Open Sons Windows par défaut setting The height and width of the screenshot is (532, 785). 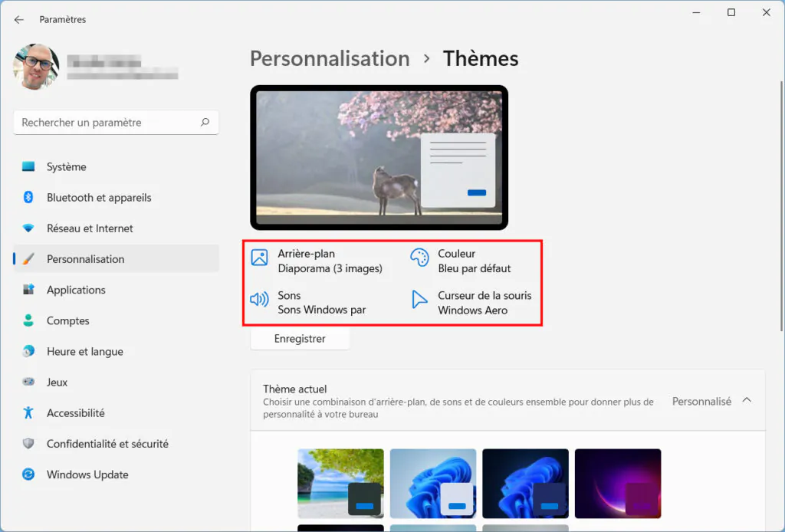click(x=308, y=302)
